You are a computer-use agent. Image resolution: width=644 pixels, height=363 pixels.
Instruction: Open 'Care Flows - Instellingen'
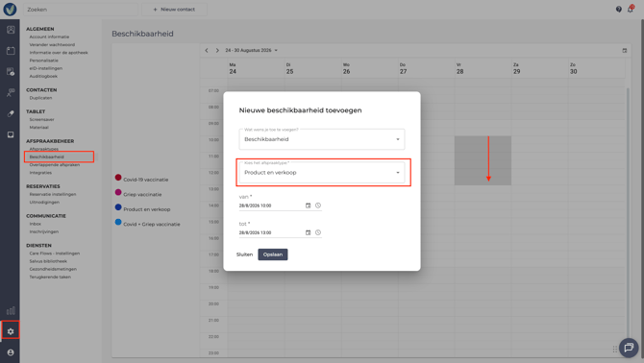55,254
